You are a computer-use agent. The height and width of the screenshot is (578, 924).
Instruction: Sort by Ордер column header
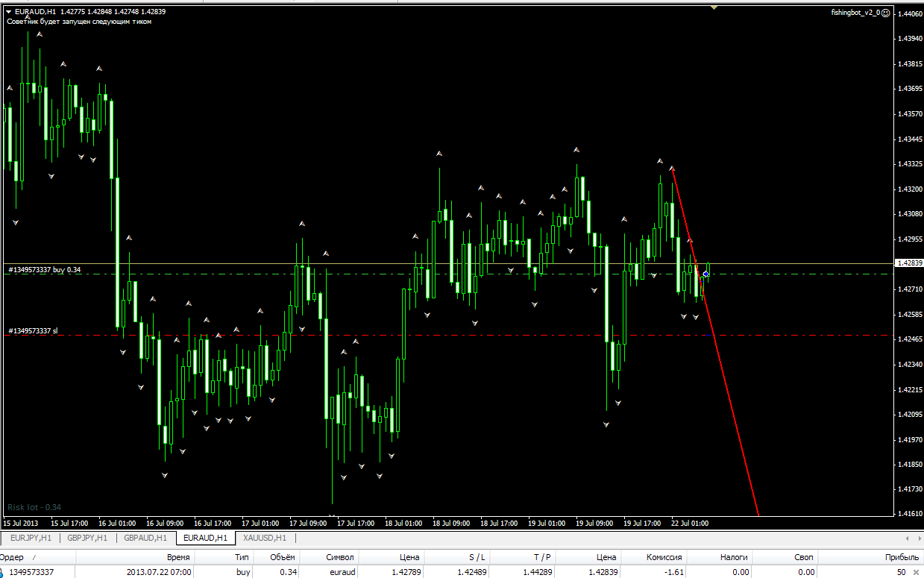37,557
